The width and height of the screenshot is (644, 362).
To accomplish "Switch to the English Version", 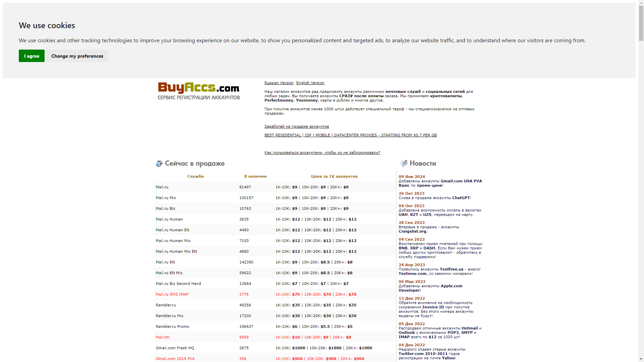I will [310, 83].
